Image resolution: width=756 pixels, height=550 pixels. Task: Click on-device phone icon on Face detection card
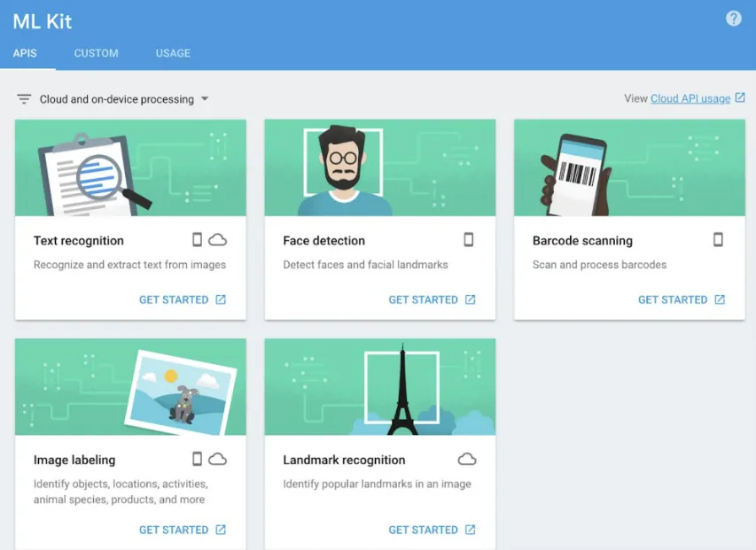click(x=468, y=239)
